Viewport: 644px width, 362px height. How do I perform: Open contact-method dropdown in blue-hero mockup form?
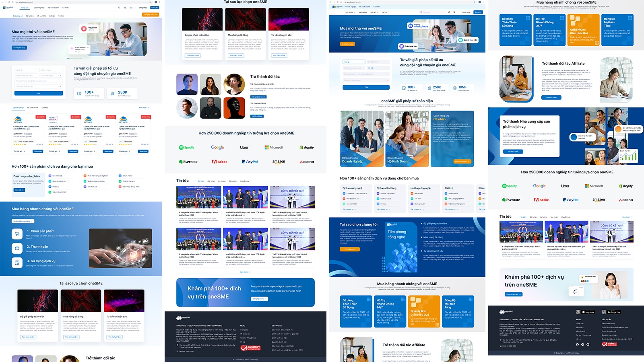pos(366,80)
